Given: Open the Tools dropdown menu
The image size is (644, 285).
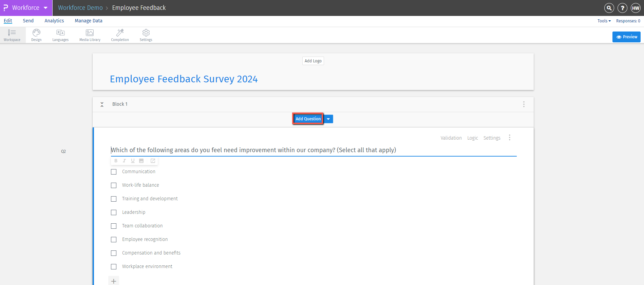Looking at the screenshot, I should tap(604, 21).
